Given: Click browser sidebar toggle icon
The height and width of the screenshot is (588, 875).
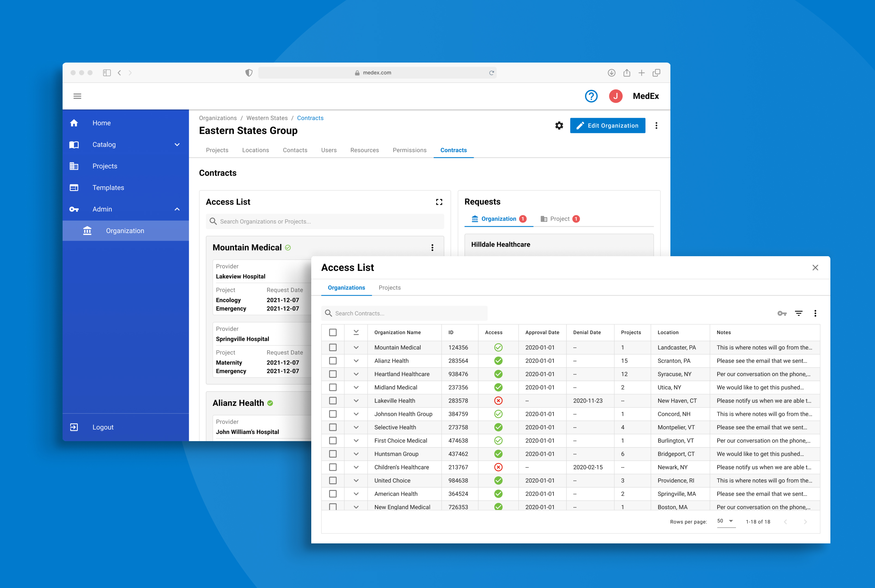Looking at the screenshot, I should pyautogui.click(x=106, y=73).
